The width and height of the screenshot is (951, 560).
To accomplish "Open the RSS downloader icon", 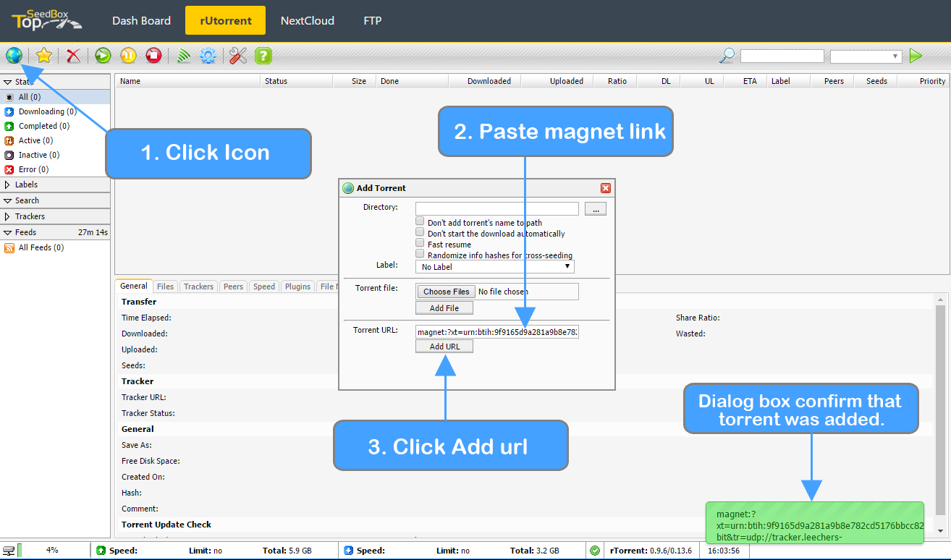I will point(184,55).
